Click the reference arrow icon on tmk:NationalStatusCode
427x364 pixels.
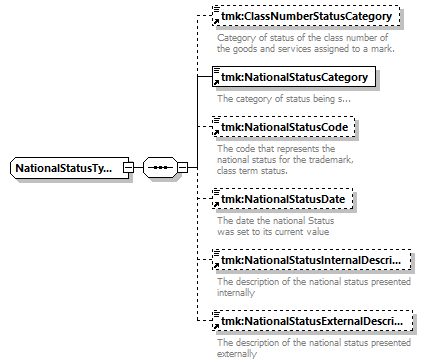click(x=216, y=133)
